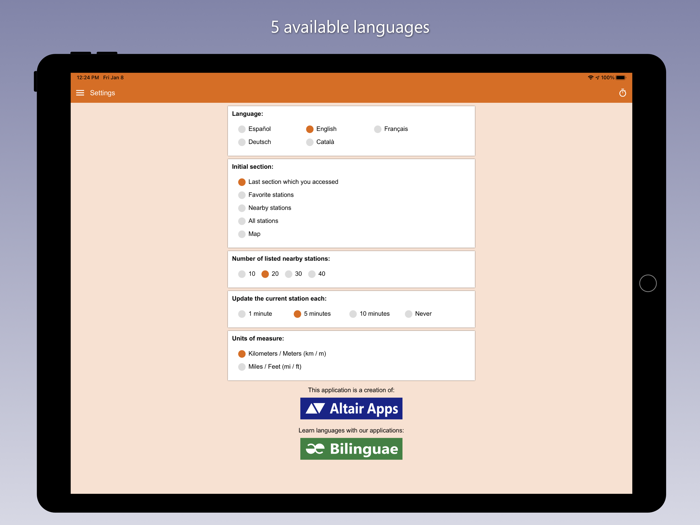Choose Deutsch as the language

coord(254,142)
